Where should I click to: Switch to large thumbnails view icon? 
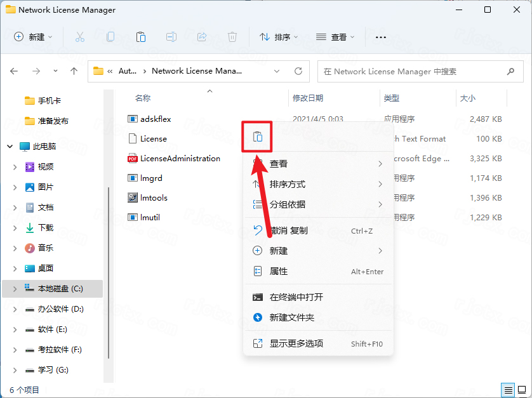(x=522, y=389)
